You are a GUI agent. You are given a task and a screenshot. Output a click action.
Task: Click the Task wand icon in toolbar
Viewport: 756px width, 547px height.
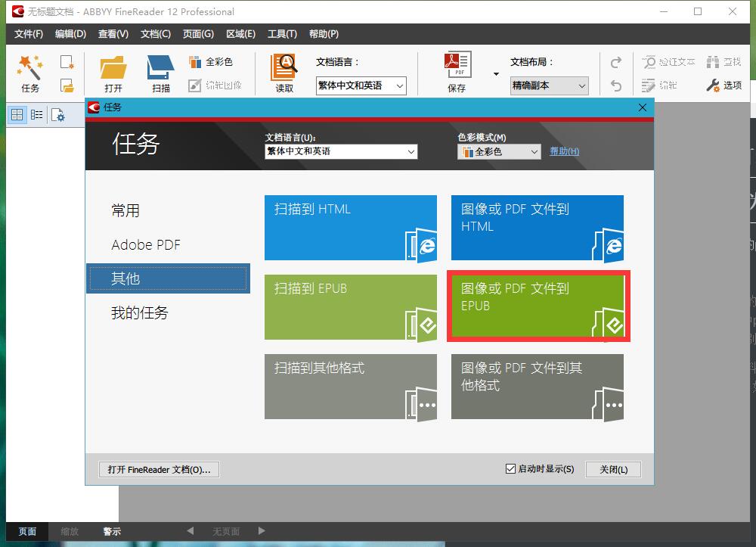click(x=30, y=67)
